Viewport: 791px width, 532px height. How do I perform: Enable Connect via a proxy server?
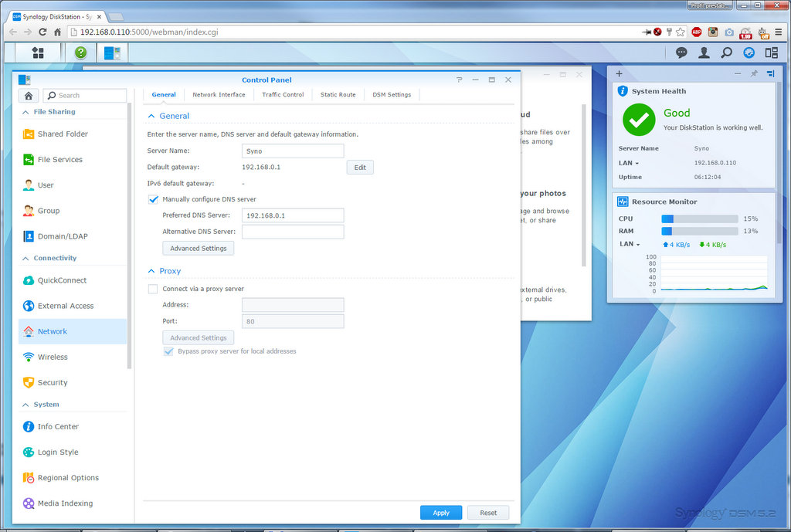153,289
